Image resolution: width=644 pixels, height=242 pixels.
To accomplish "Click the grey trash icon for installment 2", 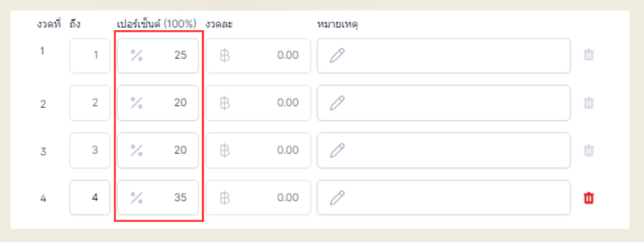I will (588, 103).
